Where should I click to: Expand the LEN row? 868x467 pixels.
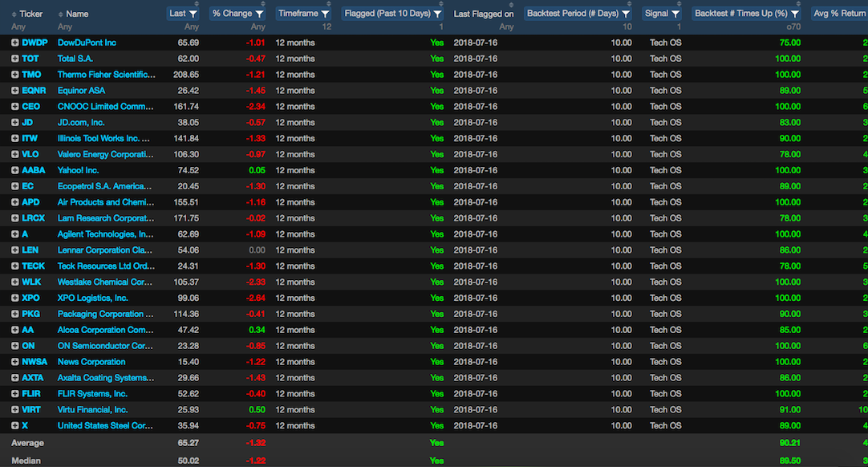point(15,250)
